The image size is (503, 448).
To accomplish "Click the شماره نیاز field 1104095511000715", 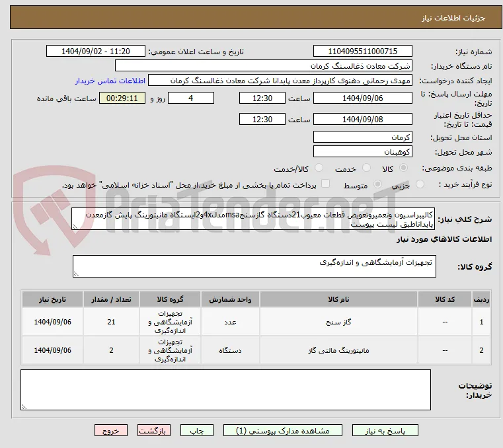I will pyautogui.click(x=362, y=52).
